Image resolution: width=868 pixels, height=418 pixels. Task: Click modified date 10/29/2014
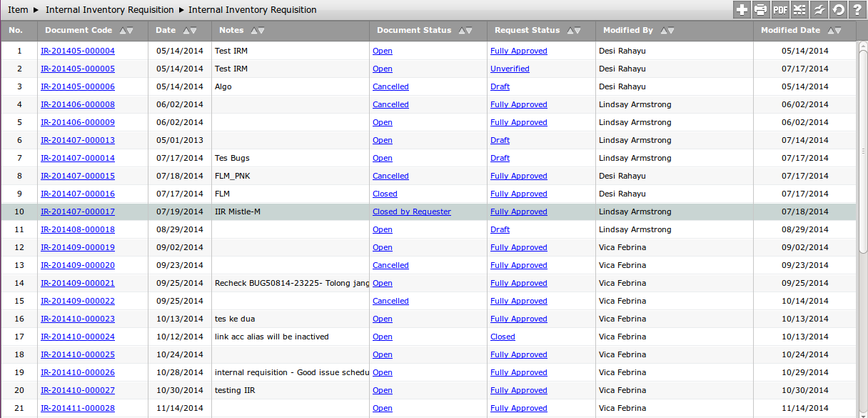click(805, 372)
